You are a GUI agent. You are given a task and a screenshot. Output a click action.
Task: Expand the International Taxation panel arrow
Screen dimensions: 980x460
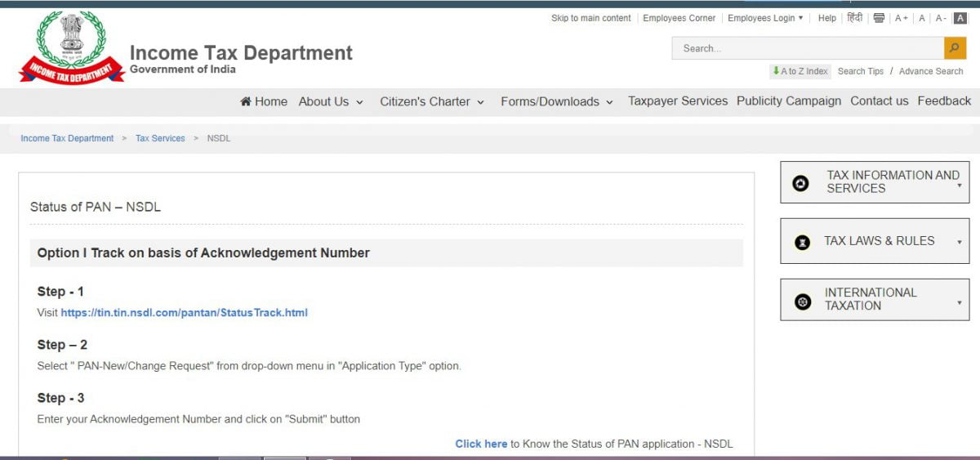960,303
